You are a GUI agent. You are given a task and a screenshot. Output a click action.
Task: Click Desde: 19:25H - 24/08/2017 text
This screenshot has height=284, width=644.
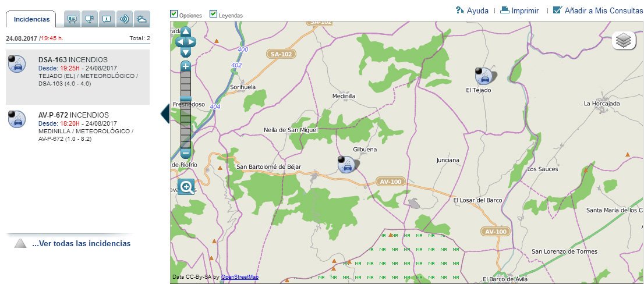[x=77, y=68]
